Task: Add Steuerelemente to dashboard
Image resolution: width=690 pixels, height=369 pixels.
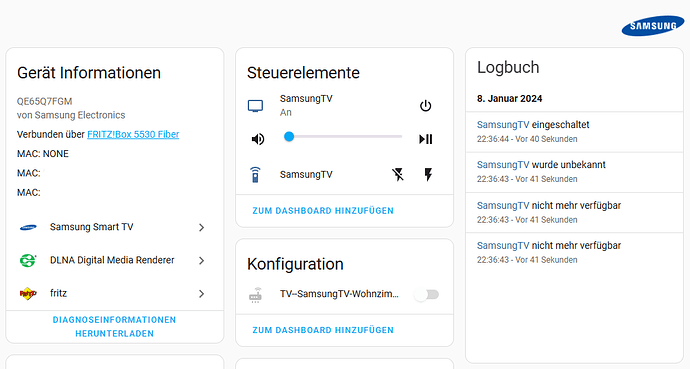Action: [323, 211]
